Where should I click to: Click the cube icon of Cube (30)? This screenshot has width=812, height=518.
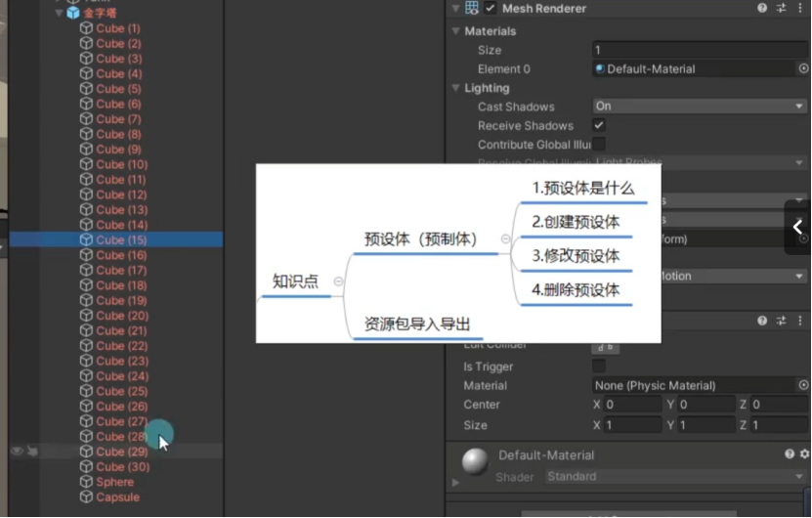coord(86,467)
